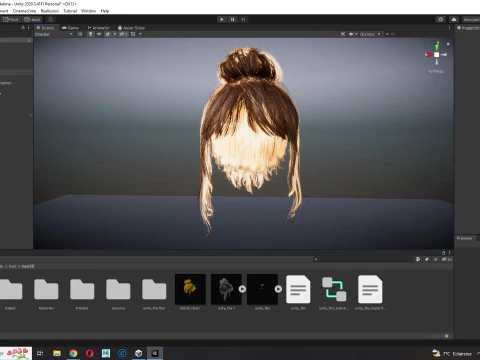Click the Pause button in Unity toolbar
480x360 pixels.
pyautogui.click(x=232, y=19)
